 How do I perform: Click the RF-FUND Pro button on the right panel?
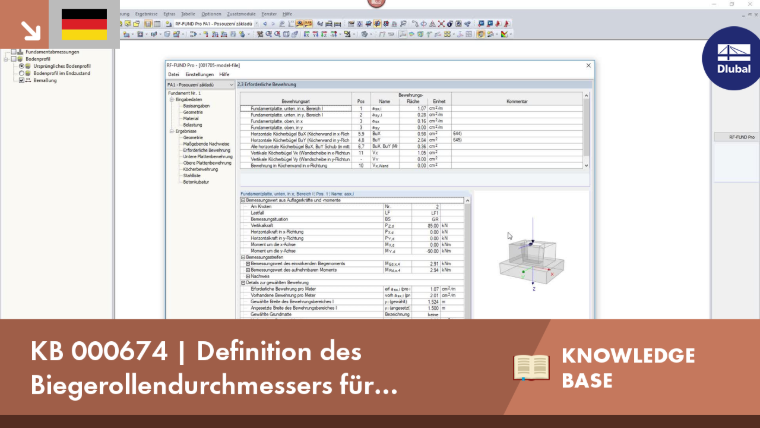pos(737,137)
